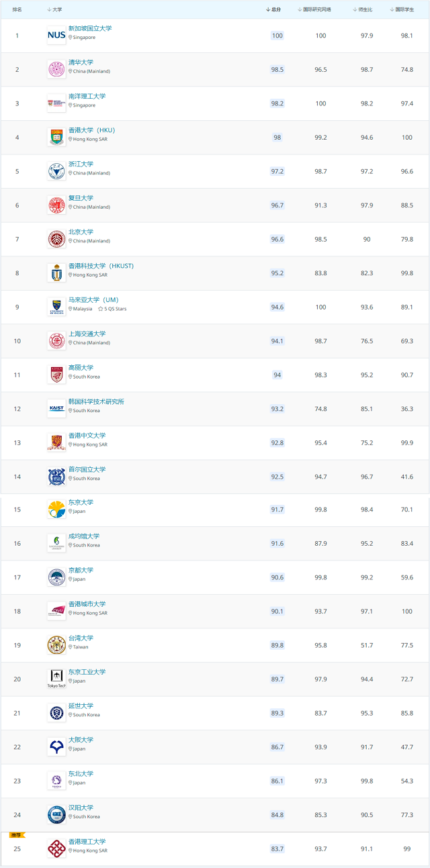
Task: Sort table by 总分 column
Action: tap(273, 9)
